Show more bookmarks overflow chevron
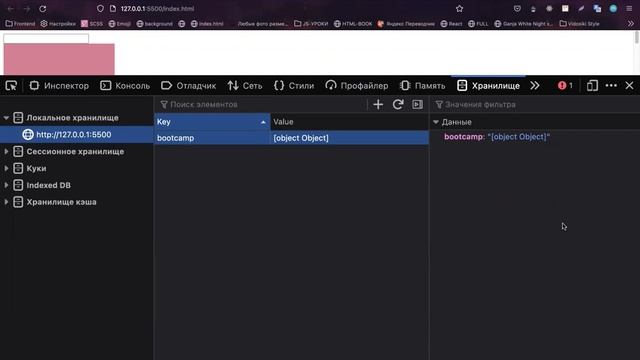Viewport: 640px width, 360px height. click(x=631, y=24)
